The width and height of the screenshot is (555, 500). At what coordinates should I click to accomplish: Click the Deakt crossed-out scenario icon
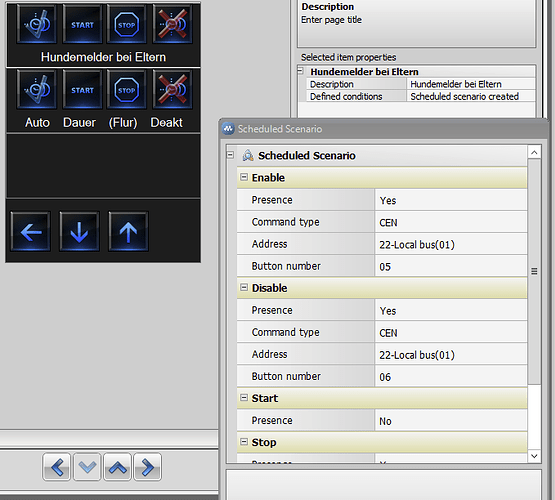pos(172,90)
